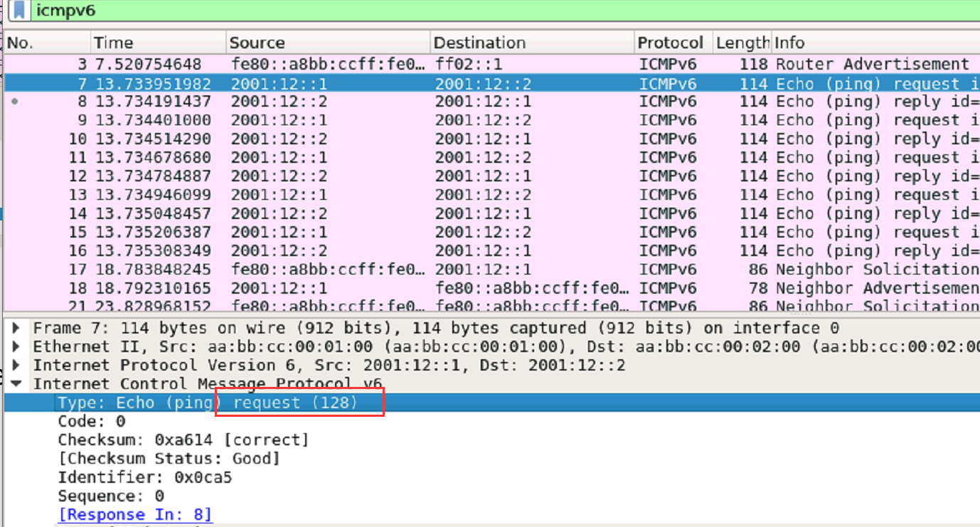Click the icmpv6 display filter field

[x=505, y=11]
